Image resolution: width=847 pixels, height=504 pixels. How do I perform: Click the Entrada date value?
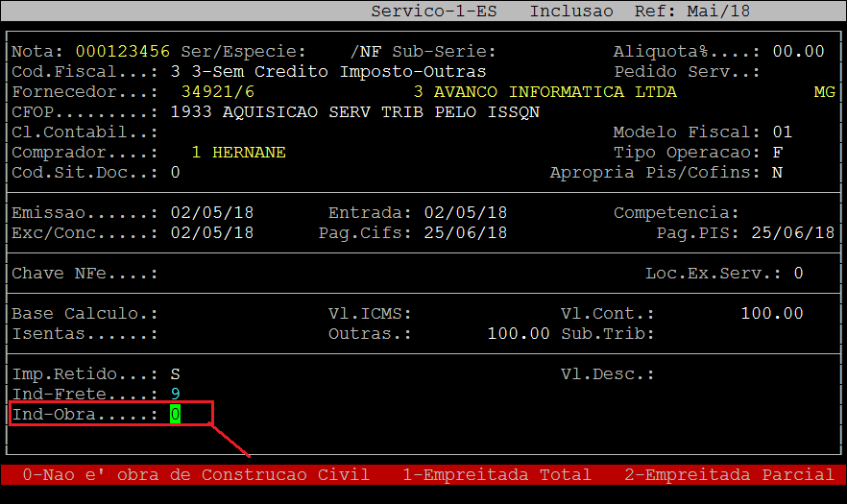click(465, 213)
